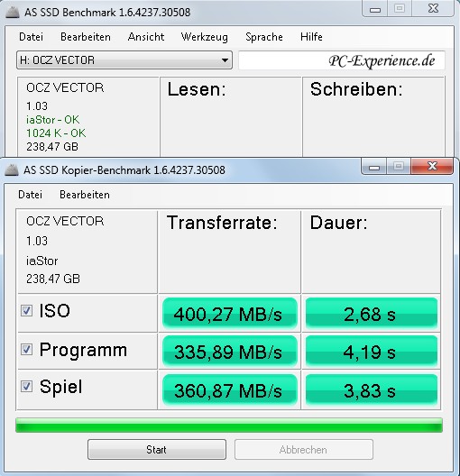Screen dimensions: 460x476
Task: Open the Hilfe menu
Action: pos(311,37)
